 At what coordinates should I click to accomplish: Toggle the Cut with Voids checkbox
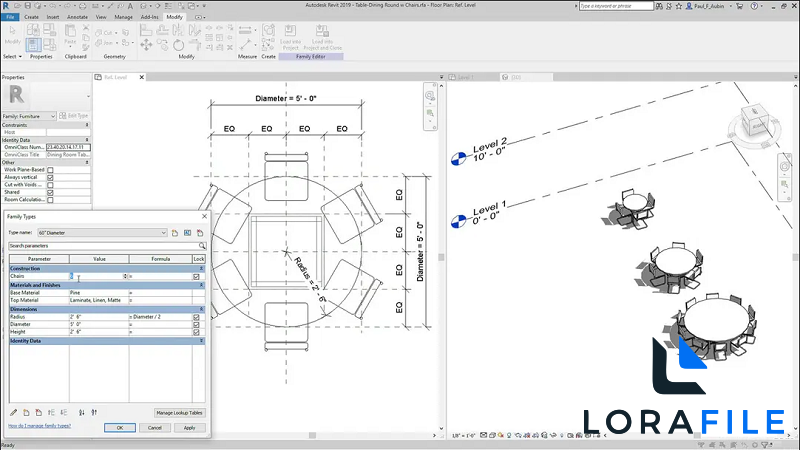click(x=50, y=185)
